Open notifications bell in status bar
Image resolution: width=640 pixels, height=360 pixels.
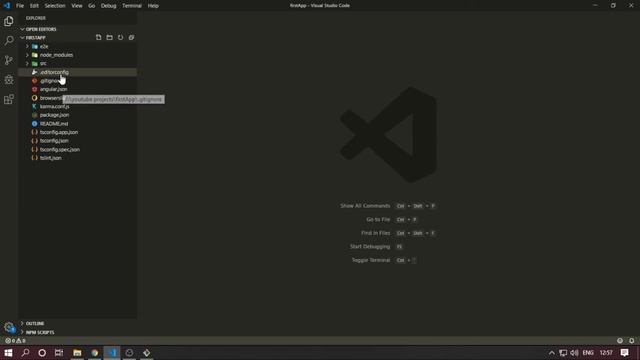631,340
